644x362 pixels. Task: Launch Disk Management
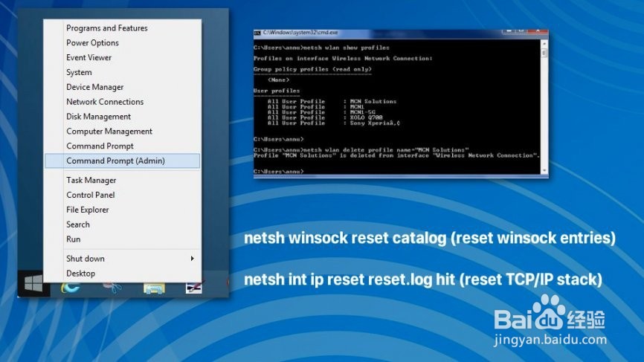[123, 117]
